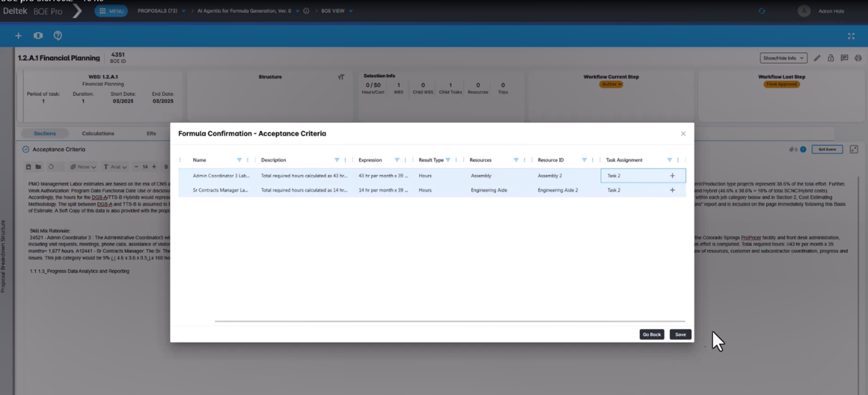
Task: Open comments using the speech bubble icon
Action: pos(845,58)
